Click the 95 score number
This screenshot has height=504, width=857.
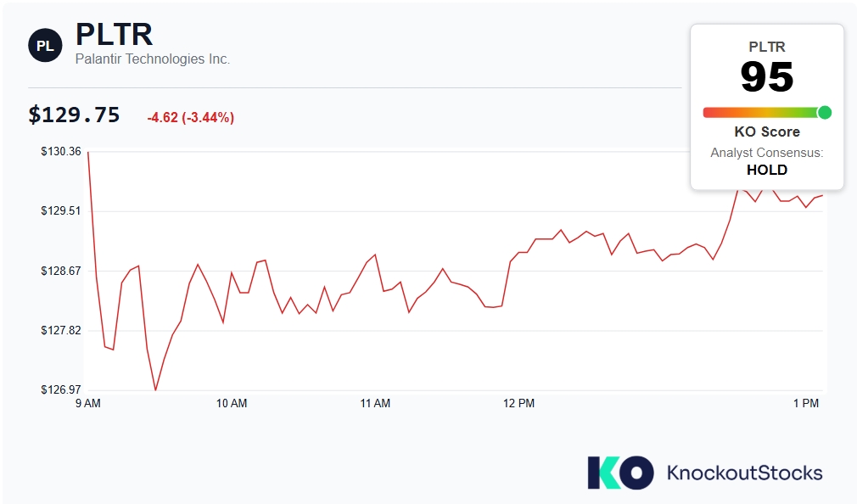(767, 77)
